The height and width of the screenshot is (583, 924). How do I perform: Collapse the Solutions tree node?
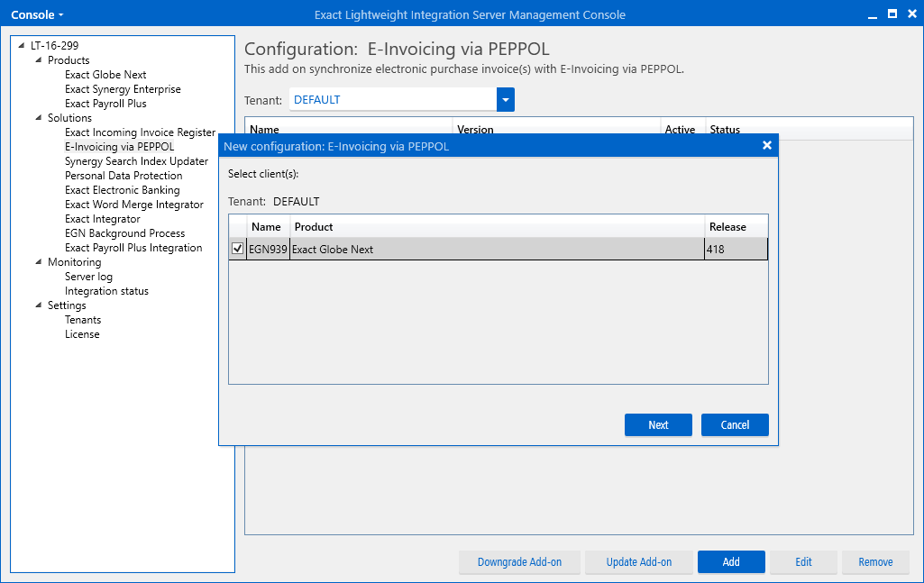coord(39,118)
